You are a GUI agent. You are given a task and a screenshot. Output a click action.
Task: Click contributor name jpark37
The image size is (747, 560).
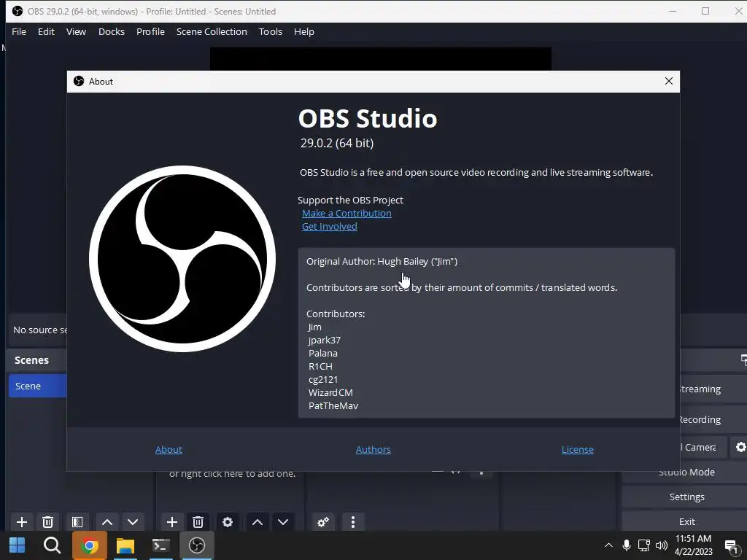coord(325,340)
